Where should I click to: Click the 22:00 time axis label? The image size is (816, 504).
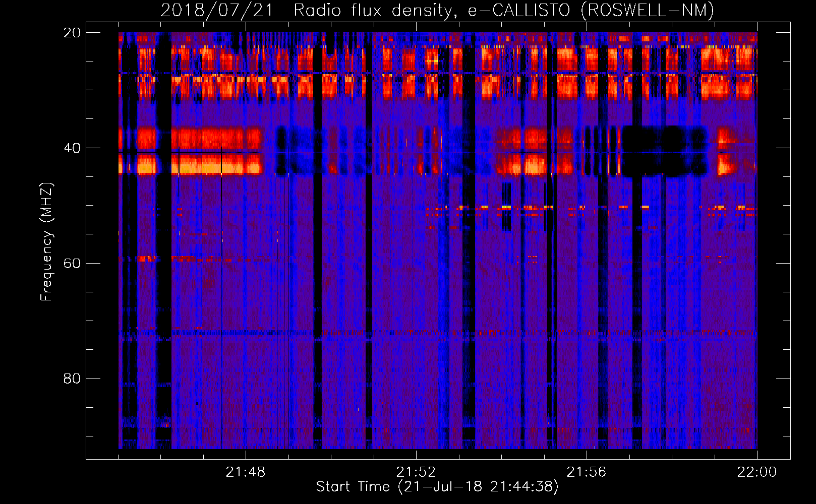(757, 472)
